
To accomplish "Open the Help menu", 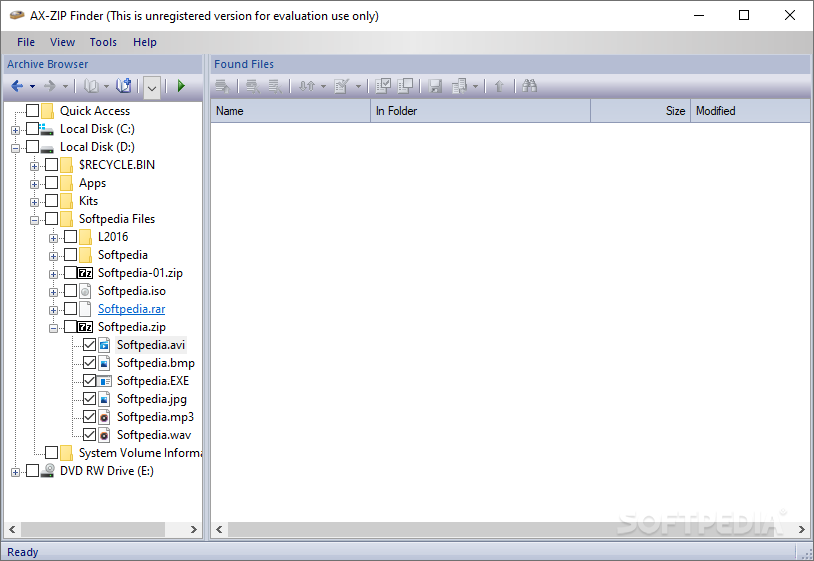I will [x=145, y=42].
